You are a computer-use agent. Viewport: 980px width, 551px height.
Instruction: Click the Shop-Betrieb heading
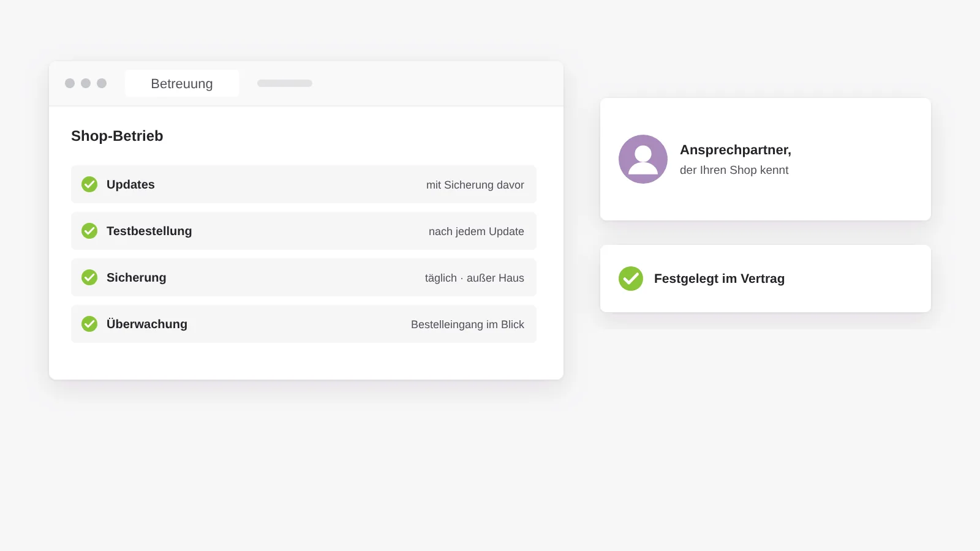[117, 136]
